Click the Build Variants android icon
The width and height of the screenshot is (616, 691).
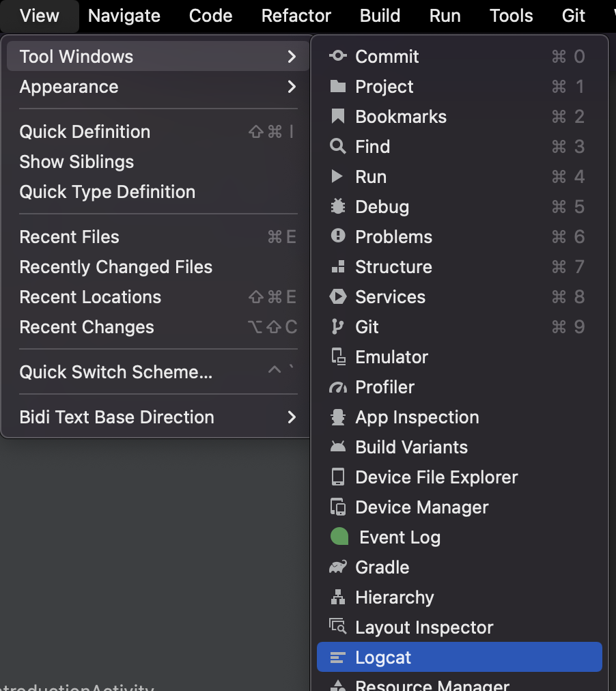pos(338,447)
